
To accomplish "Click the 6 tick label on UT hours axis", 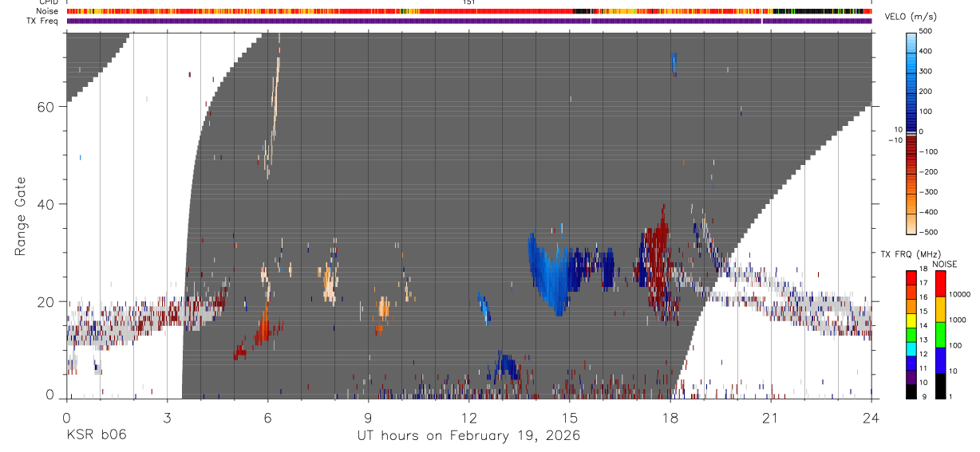I will 267,417.
